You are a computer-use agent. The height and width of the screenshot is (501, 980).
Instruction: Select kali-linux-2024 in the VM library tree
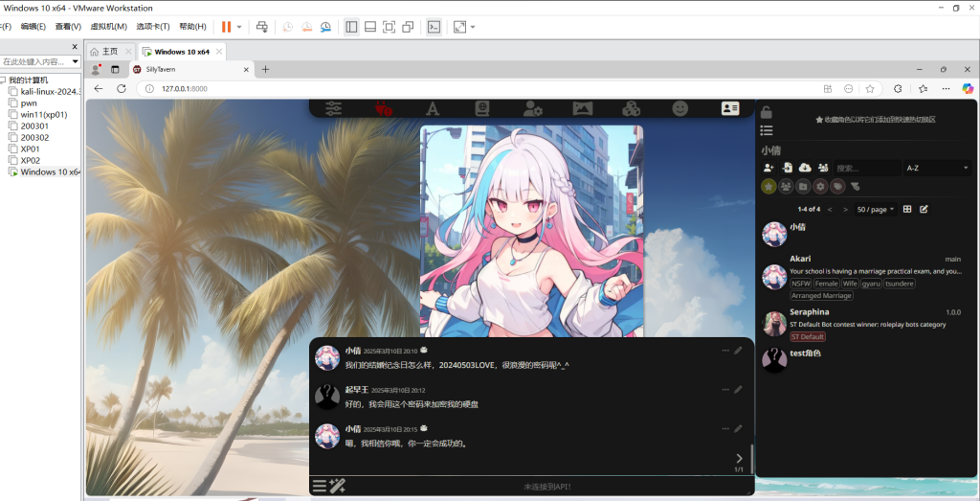pos(51,92)
